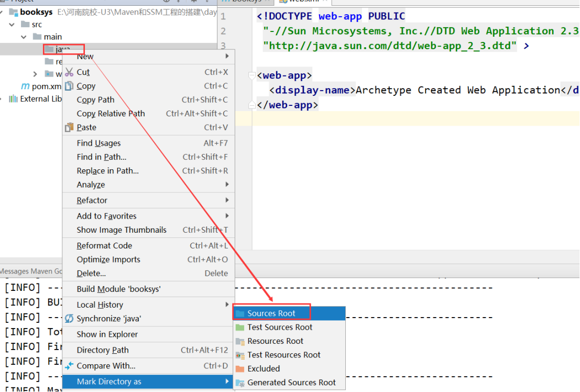The height and width of the screenshot is (392, 580).
Task: Choose Show in Explorer entry
Action: (148, 334)
